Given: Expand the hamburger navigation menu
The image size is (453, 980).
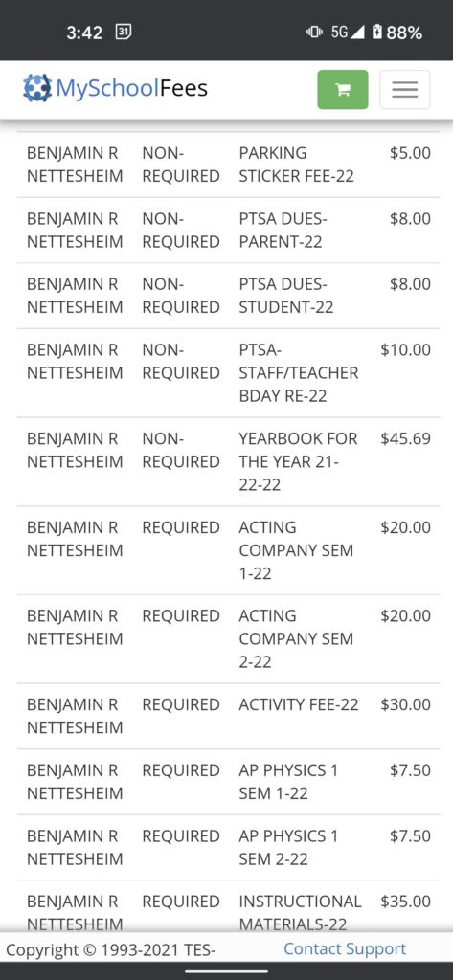Looking at the screenshot, I should point(404,89).
